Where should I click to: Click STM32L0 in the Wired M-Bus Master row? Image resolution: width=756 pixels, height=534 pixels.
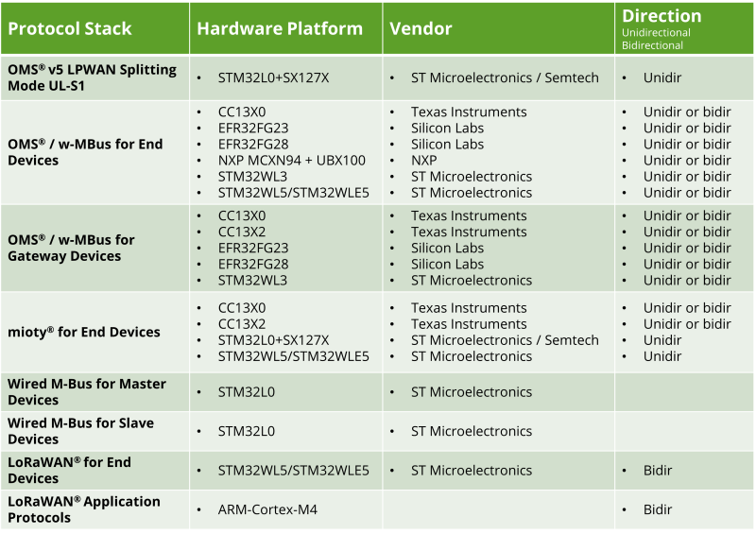(247, 391)
